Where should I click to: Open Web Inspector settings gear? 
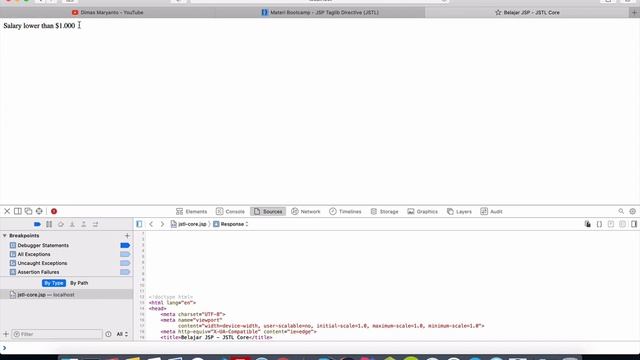click(x=633, y=211)
